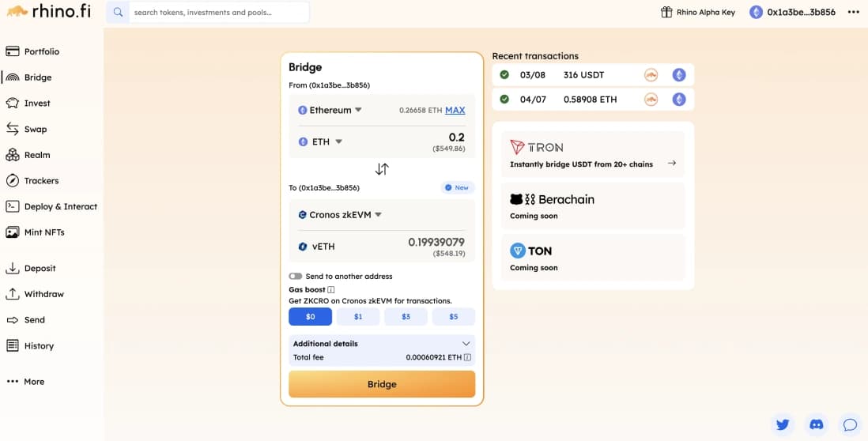Expand the Additional details chevron
The height and width of the screenshot is (441, 868).
pyautogui.click(x=466, y=344)
